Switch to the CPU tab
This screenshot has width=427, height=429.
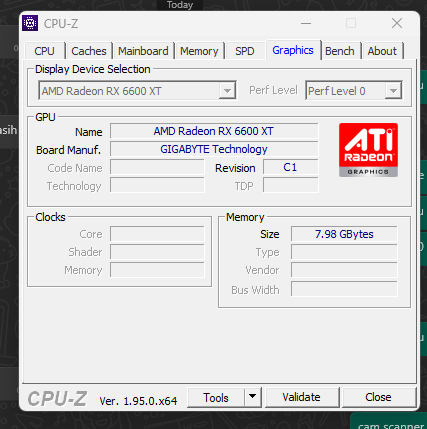coord(44,51)
